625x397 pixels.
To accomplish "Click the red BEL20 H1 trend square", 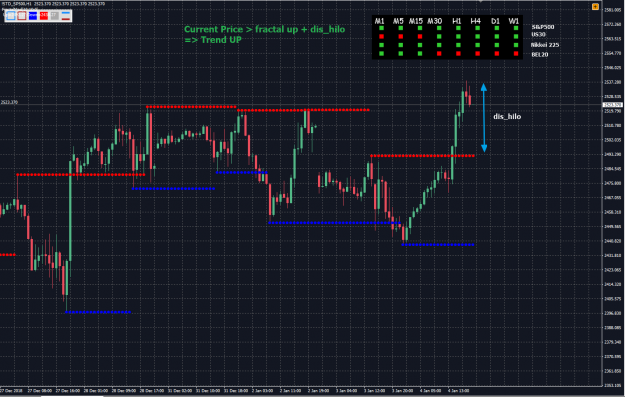I will 458,53.
